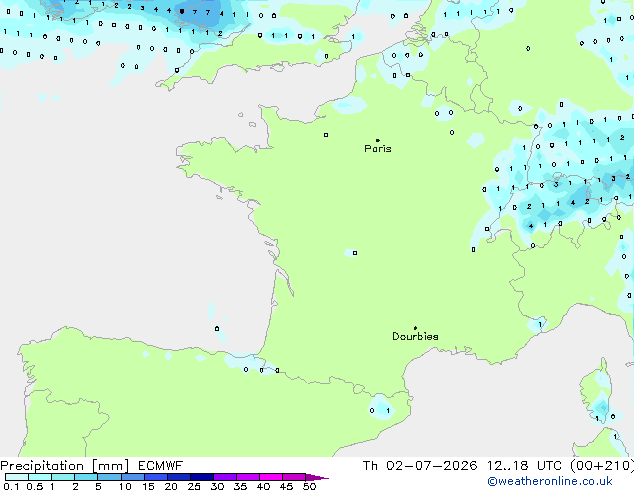Select the 15–20 mm legend swatch
This screenshot has width=634, height=490.
(155, 477)
